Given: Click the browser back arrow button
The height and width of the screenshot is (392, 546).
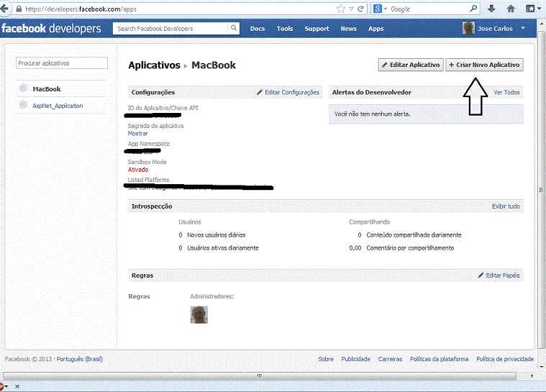Looking at the screenshot, I should pyautogui.click(x=4, y=9).
